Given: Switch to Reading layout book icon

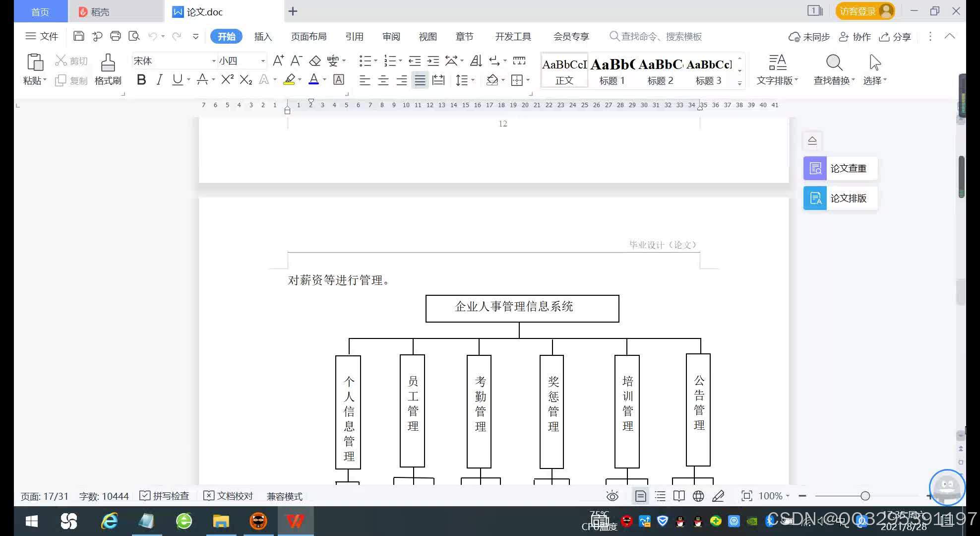Looking at the screenshot, I should [x=679, y=496].
